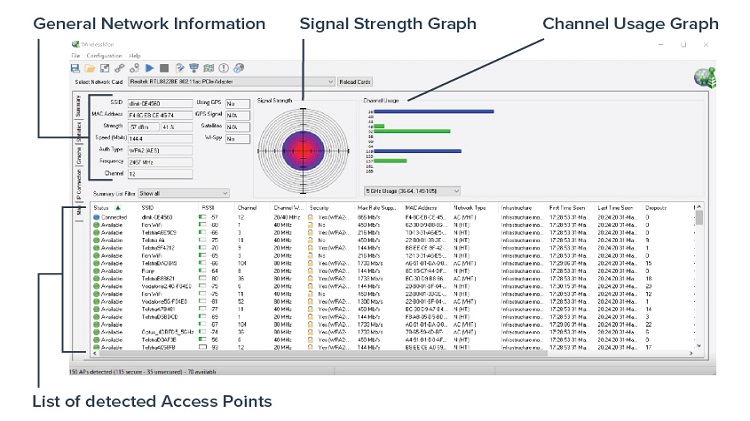The height and width of the screenshot is (421, 750).
Task: Click the funnel-shaped toolbar icon
Action: [x=193, y=68]
